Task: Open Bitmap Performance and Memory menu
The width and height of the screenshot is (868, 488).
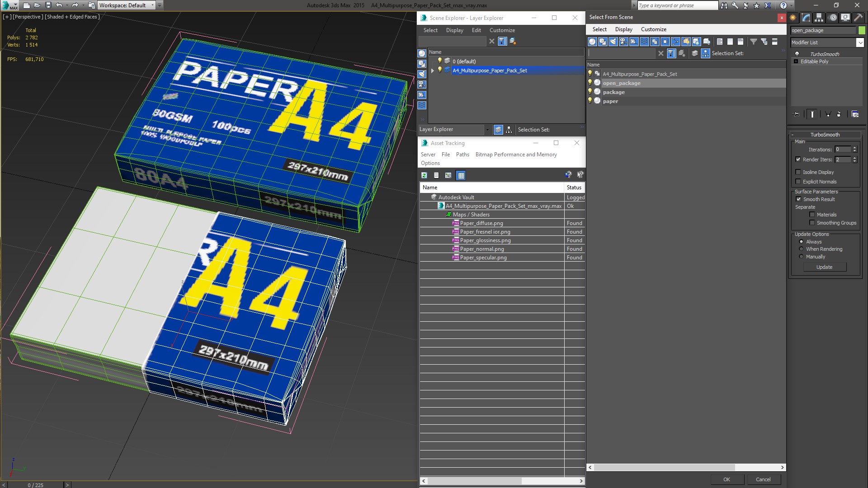Action: 516,155
